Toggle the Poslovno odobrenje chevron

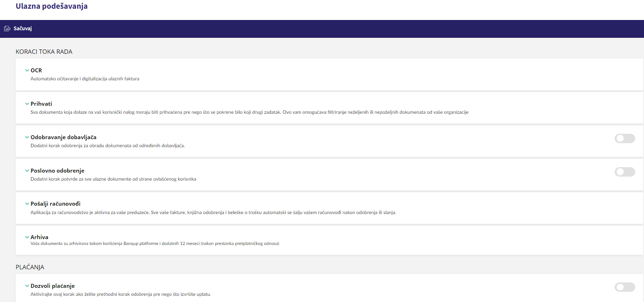pyautogui.click(x=27, y=171)
